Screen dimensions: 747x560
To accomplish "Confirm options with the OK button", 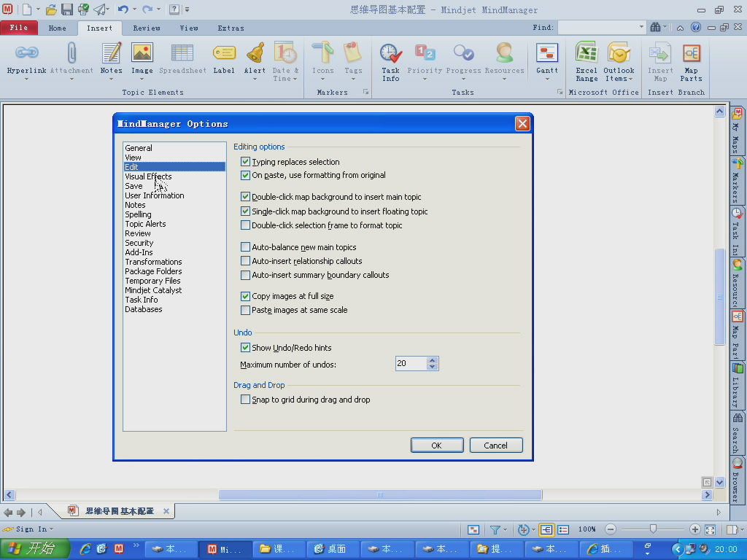I will coord(437,446).
